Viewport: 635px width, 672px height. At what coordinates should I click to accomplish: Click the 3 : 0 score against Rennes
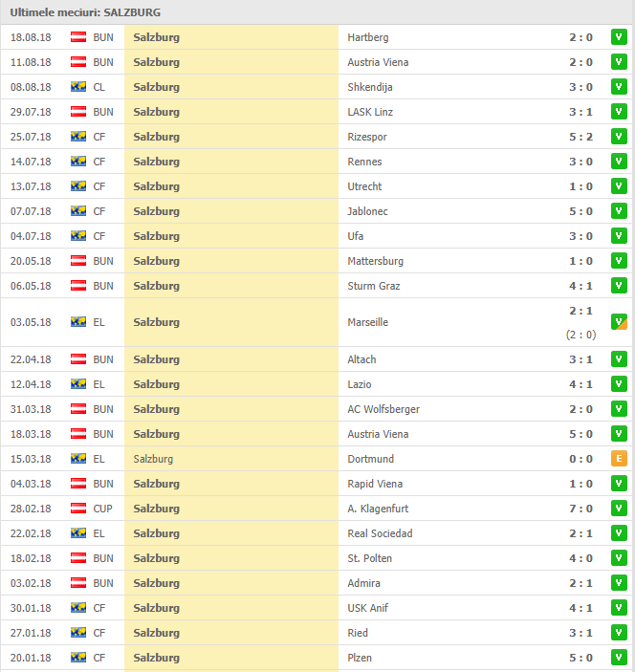click(x=581, y=162)
